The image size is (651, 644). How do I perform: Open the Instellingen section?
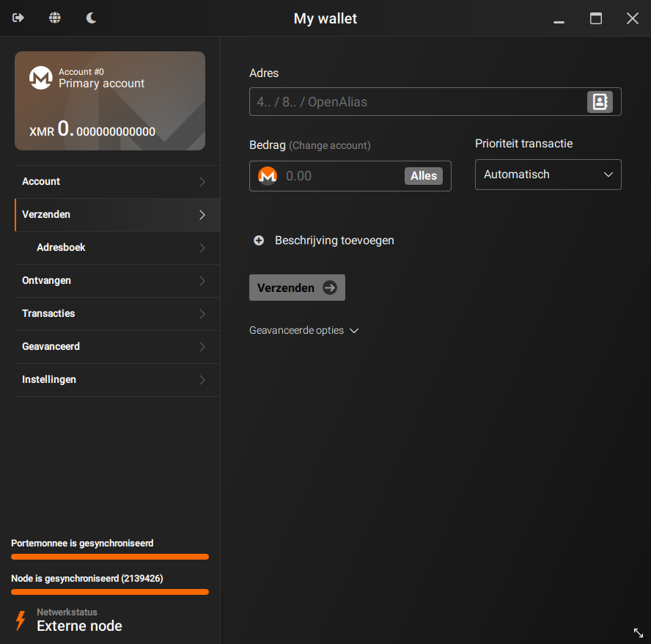(110, 379)
